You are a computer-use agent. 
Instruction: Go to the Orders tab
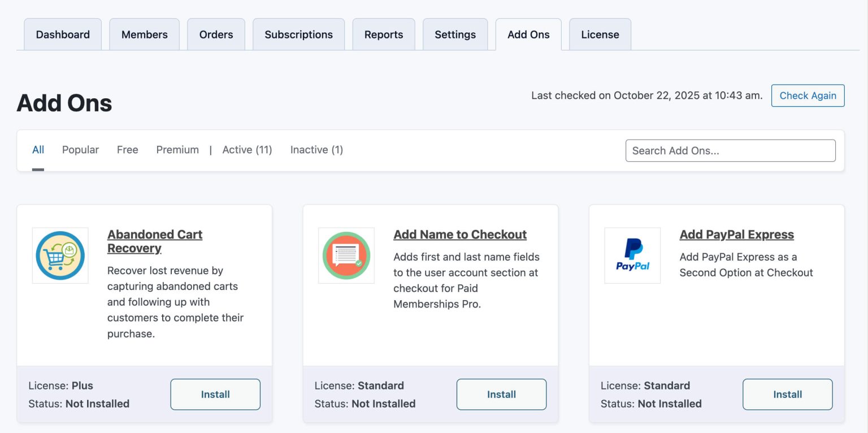tap(216, 34)
